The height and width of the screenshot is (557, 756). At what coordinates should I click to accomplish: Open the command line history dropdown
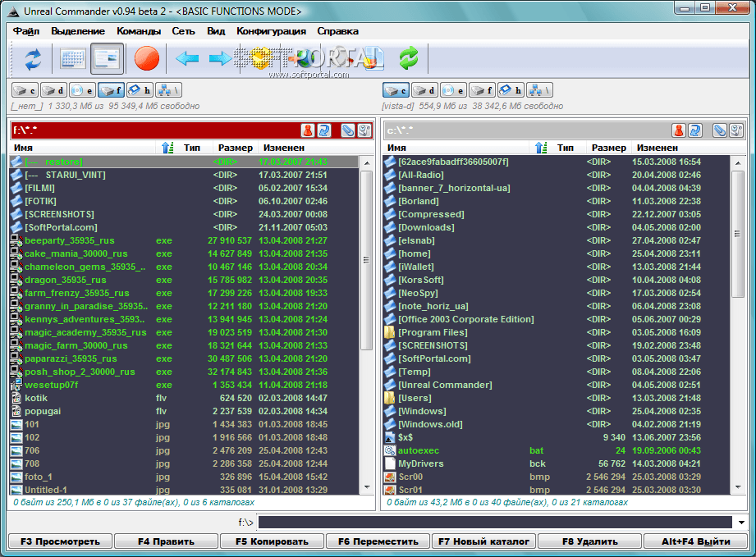[x=741, y=523]
